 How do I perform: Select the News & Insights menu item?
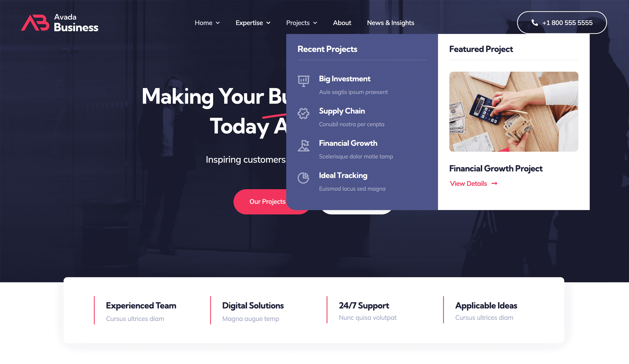pos(390,23)
